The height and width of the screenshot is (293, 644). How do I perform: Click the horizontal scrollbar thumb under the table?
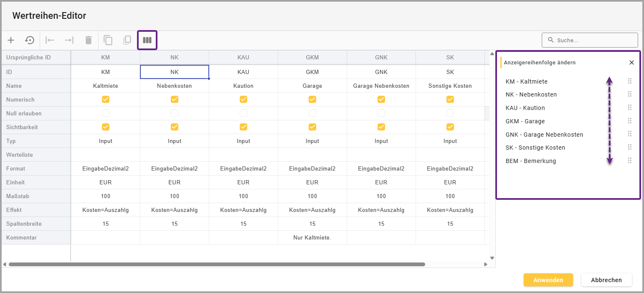[217, 264]
